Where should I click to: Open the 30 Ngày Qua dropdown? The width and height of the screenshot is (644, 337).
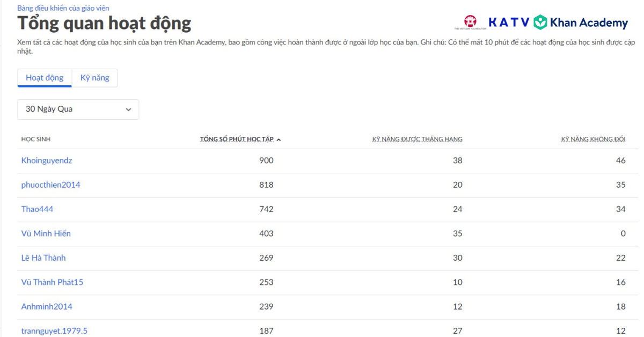click(78, 109)
